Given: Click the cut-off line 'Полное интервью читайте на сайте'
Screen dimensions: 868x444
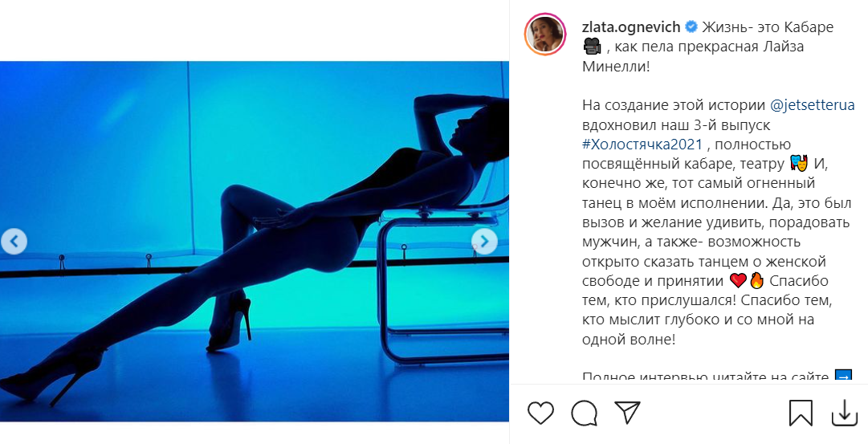Looking at the screenshot, I should [x=706, y=377].
